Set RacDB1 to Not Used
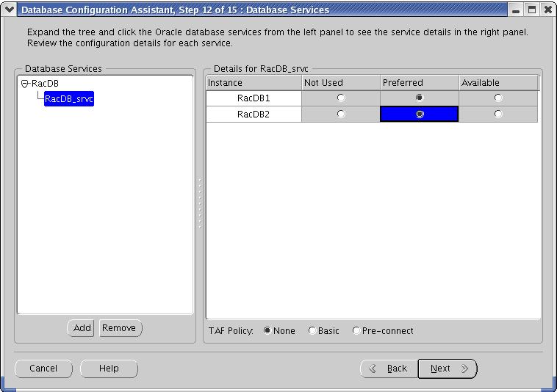The height and width of the screenshot is (392, 557). pyautogui.click(x=340, y=98)
